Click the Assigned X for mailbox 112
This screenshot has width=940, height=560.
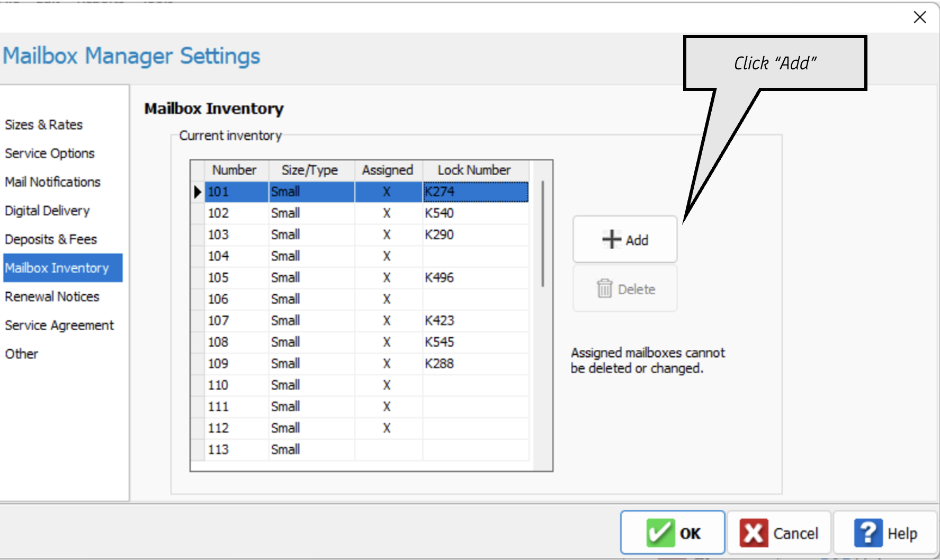tap(388, 428)
